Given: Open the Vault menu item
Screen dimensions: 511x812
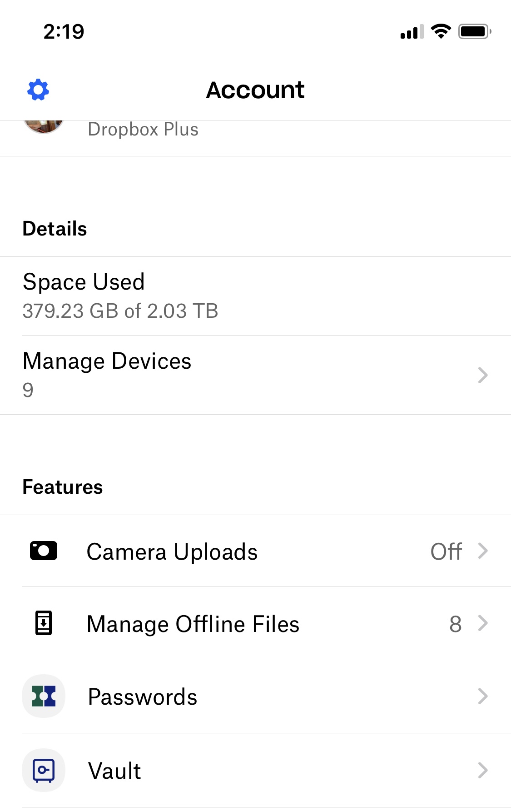Looking at the screenshot, I should tap(114, 771).
